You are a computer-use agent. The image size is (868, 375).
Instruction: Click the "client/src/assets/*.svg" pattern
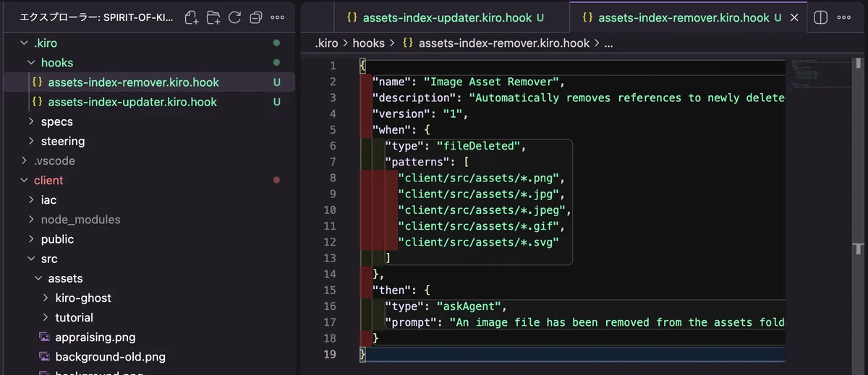[x=478, y=242]
